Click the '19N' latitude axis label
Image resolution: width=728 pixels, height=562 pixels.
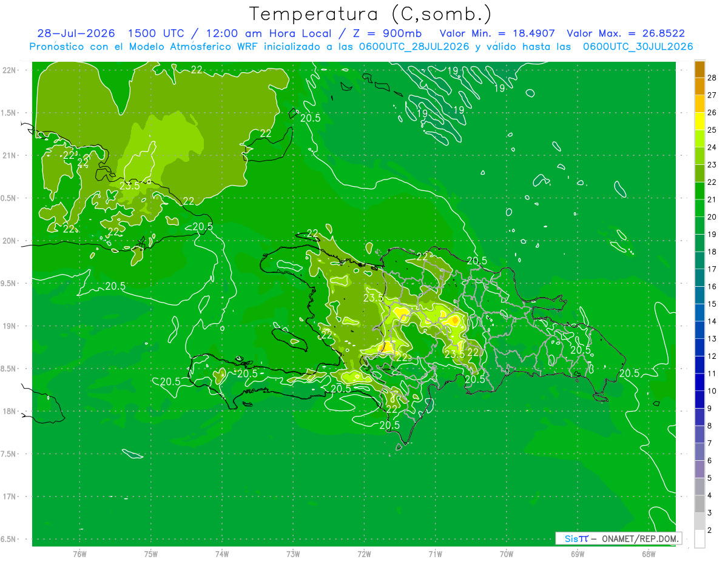(9, 326)
